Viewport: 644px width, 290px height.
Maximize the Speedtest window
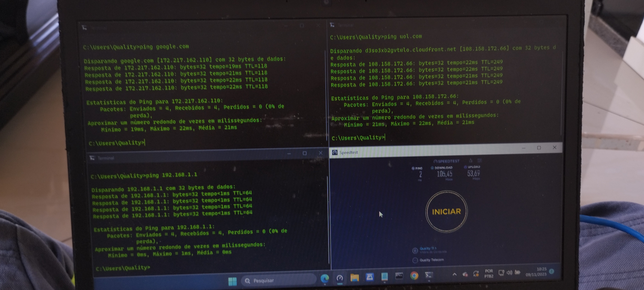(x=539, y=148)
